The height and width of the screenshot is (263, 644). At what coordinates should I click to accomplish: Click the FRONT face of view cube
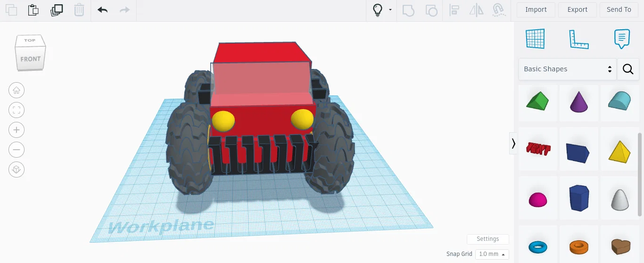click(30, 59)
